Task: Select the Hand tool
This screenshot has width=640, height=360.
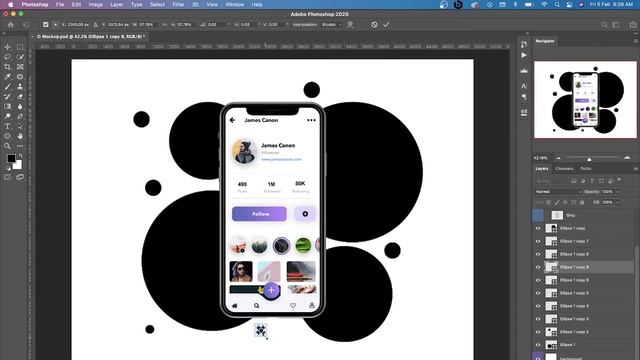Action: coord(20,136)
